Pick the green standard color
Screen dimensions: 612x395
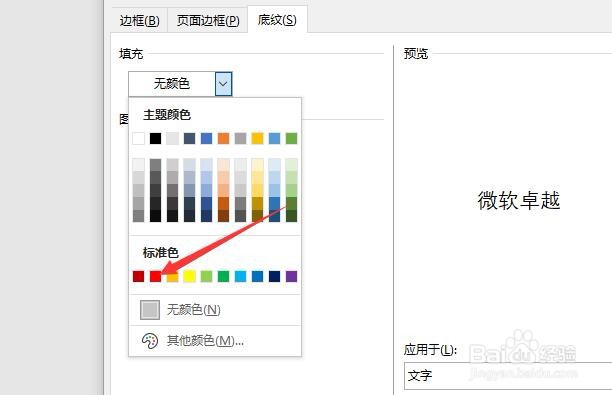pos(223,276)
